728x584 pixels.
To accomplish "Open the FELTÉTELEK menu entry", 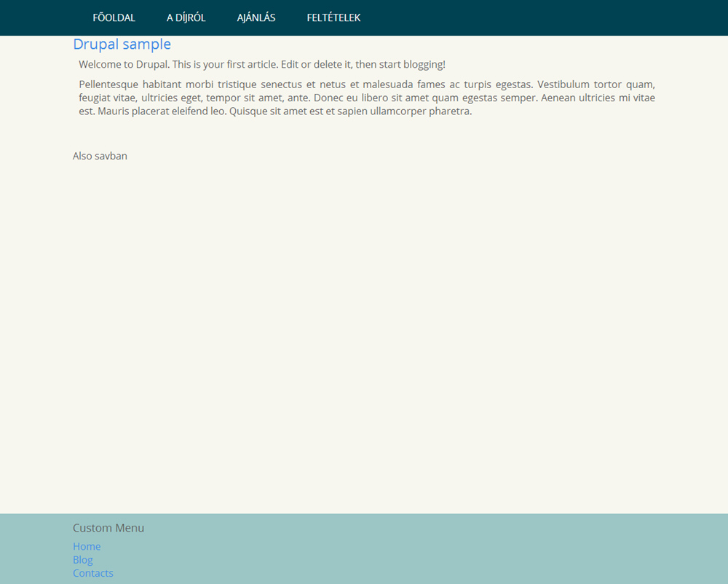I will click(x=333, y=17).
